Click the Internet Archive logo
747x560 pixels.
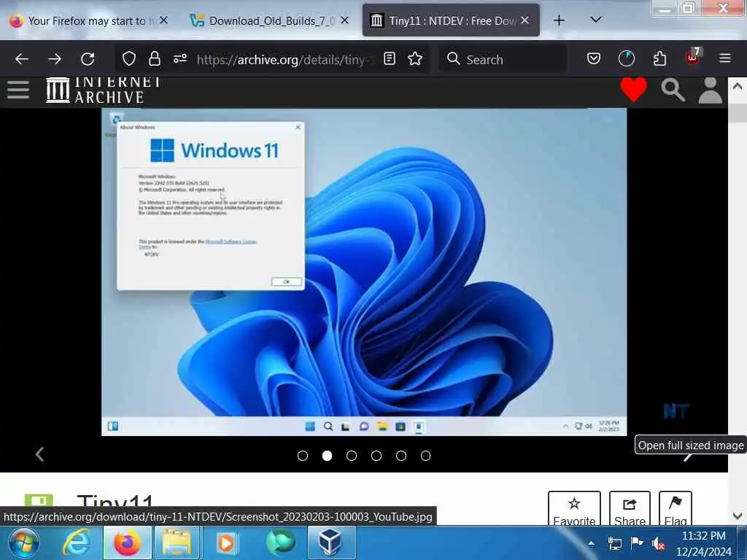pyautogui.click(x=104, y=90)
